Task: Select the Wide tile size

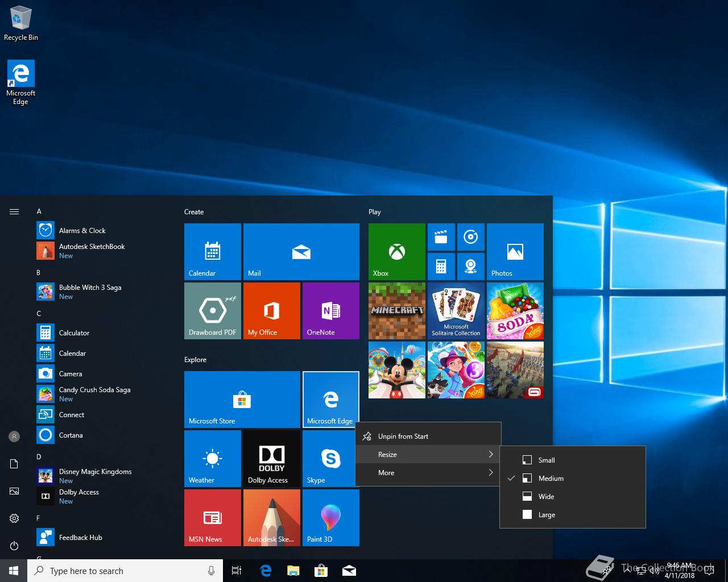Action: pos(573,496)
